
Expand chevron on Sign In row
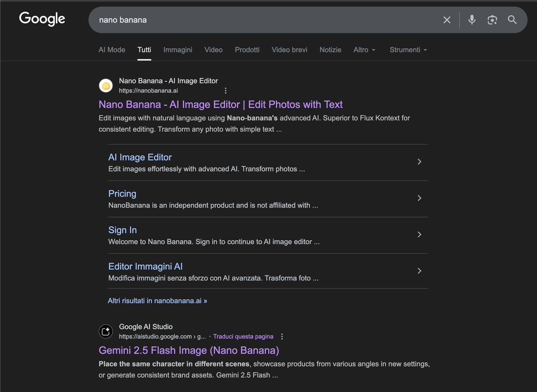[419, 234]
